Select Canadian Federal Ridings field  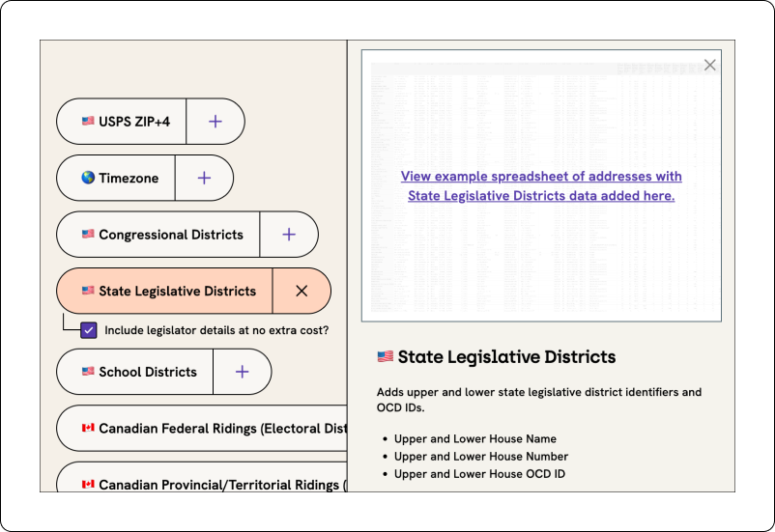click(202, 429)
